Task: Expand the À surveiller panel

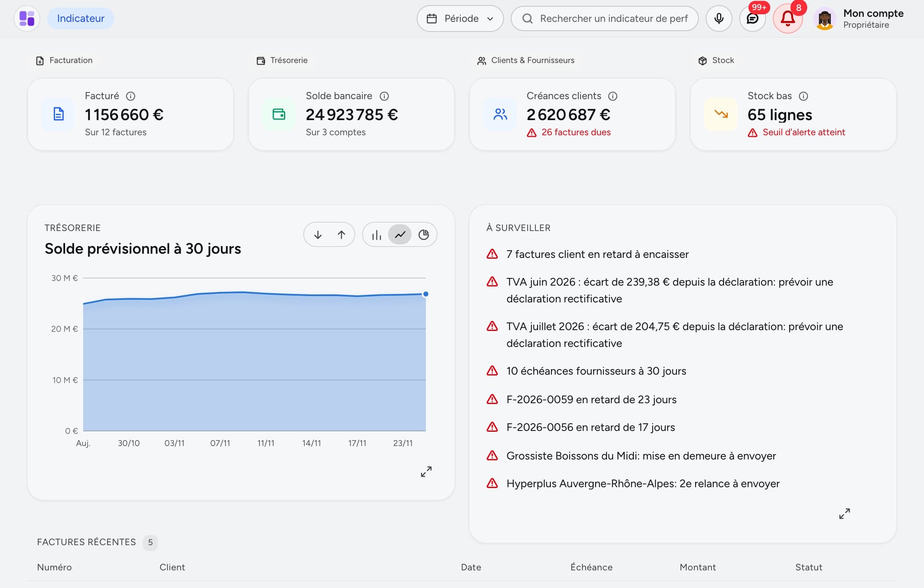Action: coord(844,514)
